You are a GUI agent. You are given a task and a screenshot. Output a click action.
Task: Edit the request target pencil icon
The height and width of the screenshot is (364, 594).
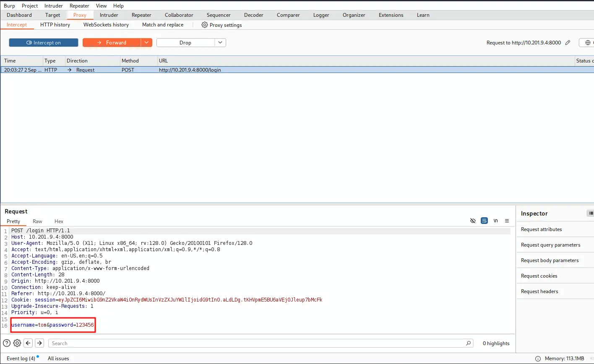point(568,42)
